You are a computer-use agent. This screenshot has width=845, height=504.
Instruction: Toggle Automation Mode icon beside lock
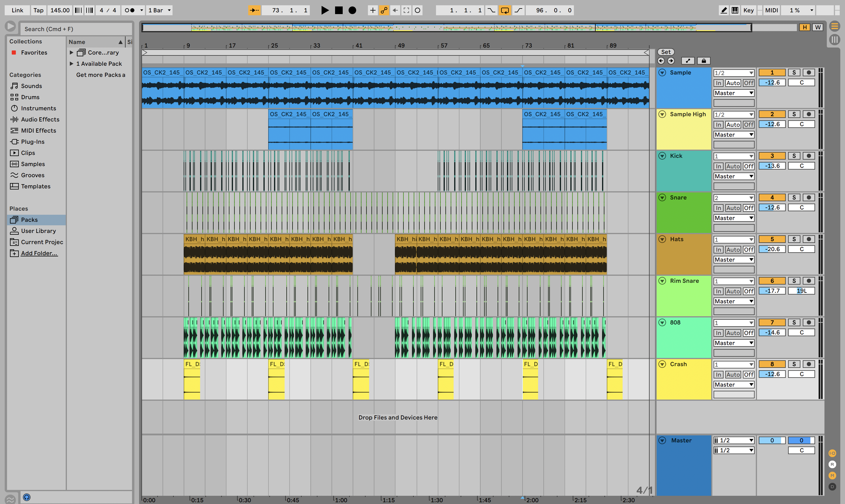click(x=688, y=61)
